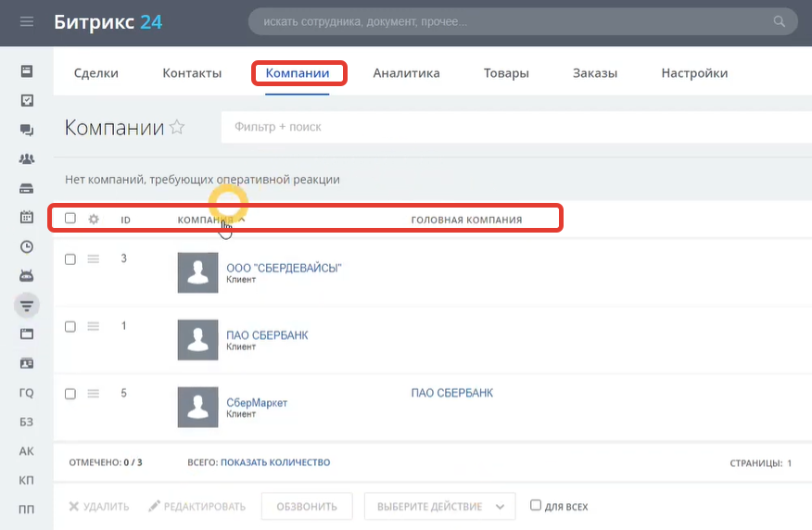Viewport: 812px width, 530px height.
Task: Sort by the КОМПАНИЯ column header
Action: [206, 220]
